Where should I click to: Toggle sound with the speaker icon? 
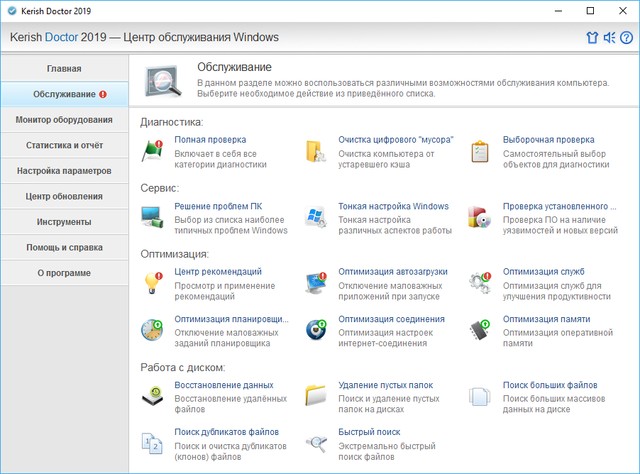point(609,38)
